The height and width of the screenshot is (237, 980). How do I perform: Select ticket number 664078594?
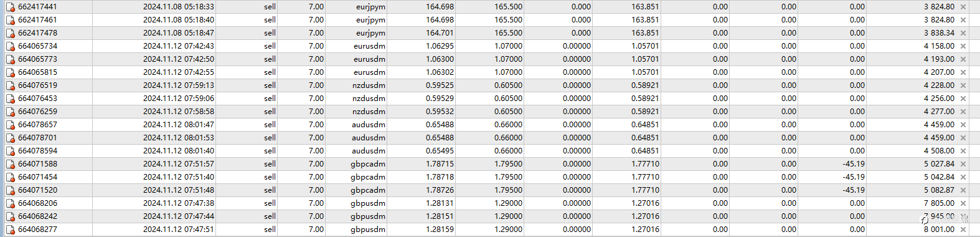(x=37, y=151)
